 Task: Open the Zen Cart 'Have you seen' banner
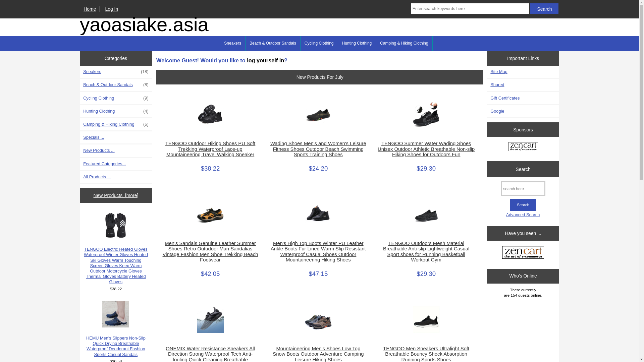(x=523, y=252)
